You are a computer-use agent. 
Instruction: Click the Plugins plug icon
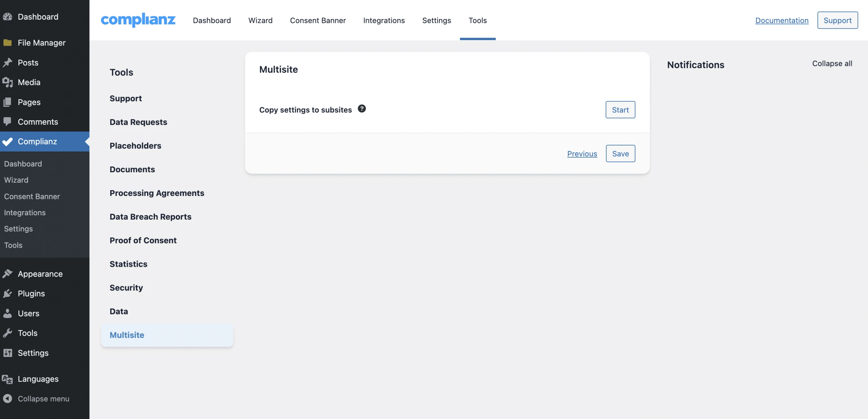point(7,294)
